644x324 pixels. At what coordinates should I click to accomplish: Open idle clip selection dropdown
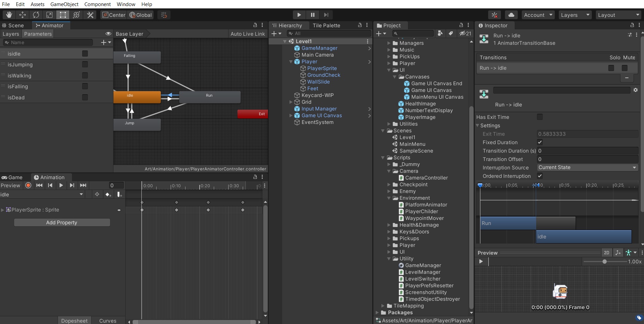[42, 194]
